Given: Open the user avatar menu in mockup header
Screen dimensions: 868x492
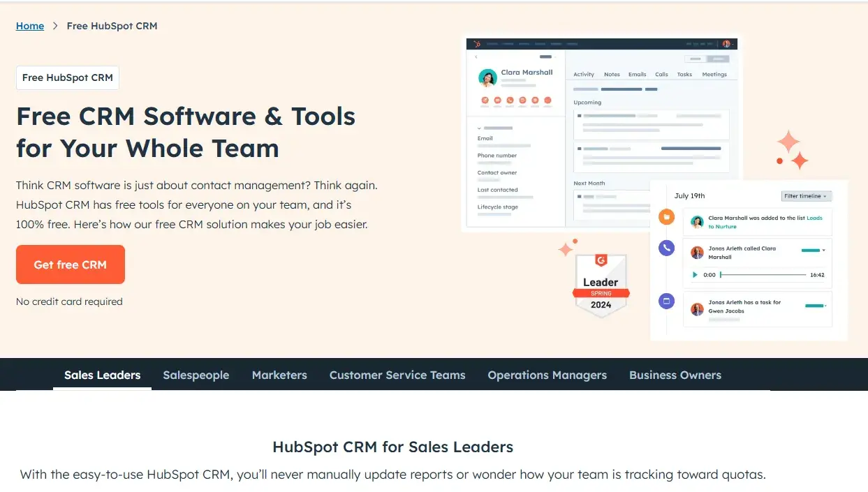Looking at the screenshot, I should click(726, 43).
